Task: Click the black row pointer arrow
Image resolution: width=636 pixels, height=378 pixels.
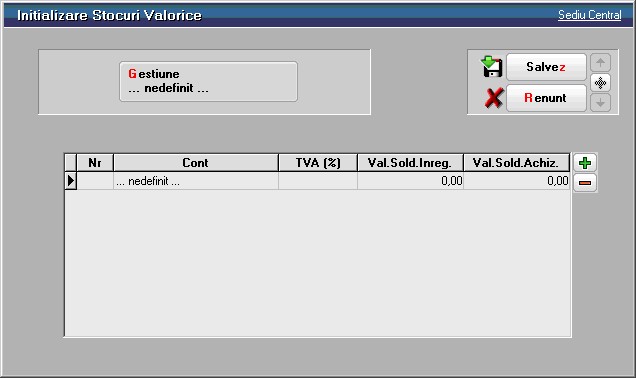Action: pyautogui.click(x=71, y=181)
